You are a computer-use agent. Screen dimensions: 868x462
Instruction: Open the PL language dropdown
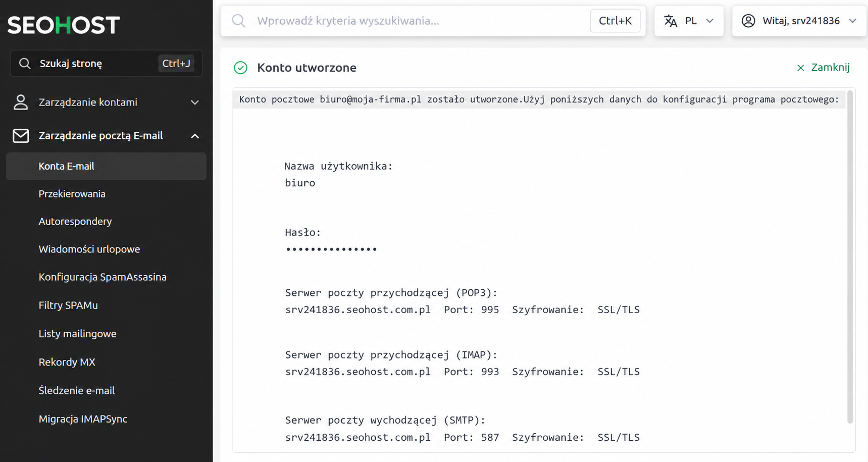pyautogui.click(x=689, y=21)
